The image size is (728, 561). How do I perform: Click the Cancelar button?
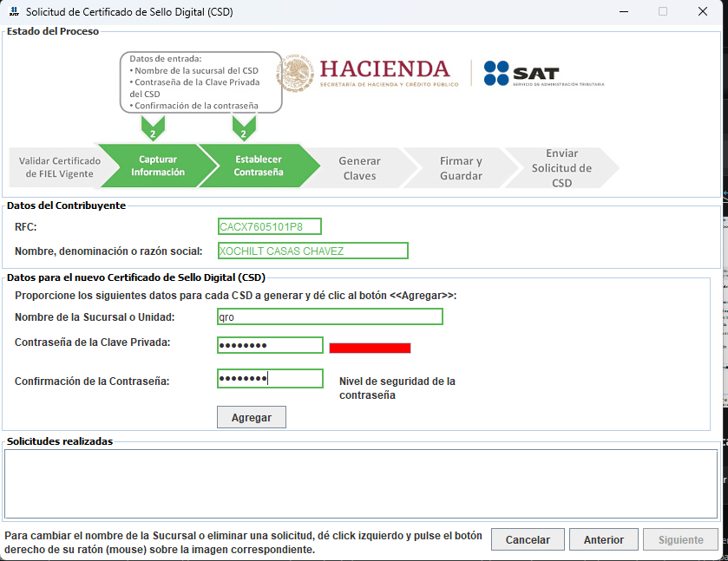tap(528, 539)
